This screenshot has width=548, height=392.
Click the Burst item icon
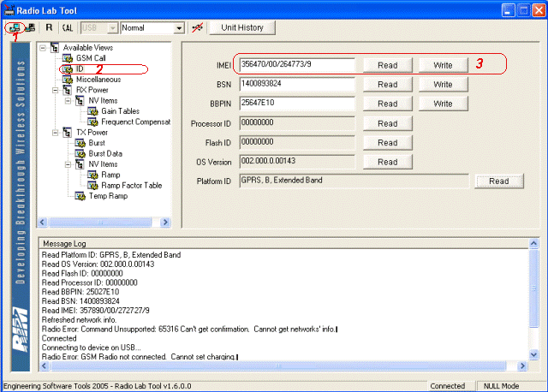point(80,143)
